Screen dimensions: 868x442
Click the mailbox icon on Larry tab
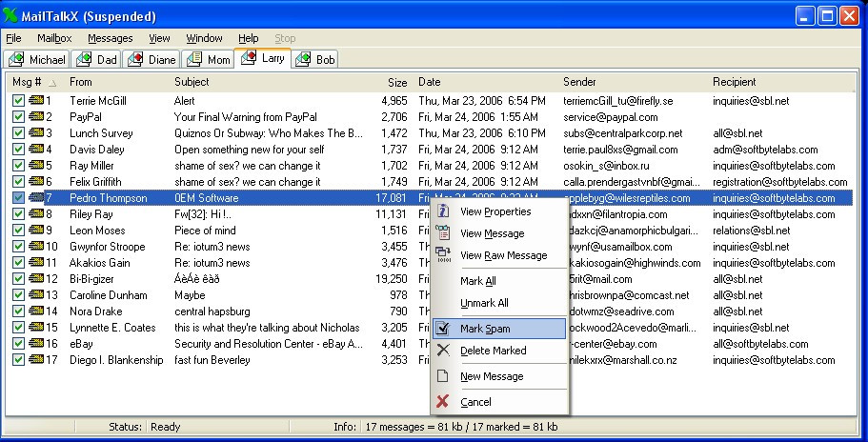249,57
